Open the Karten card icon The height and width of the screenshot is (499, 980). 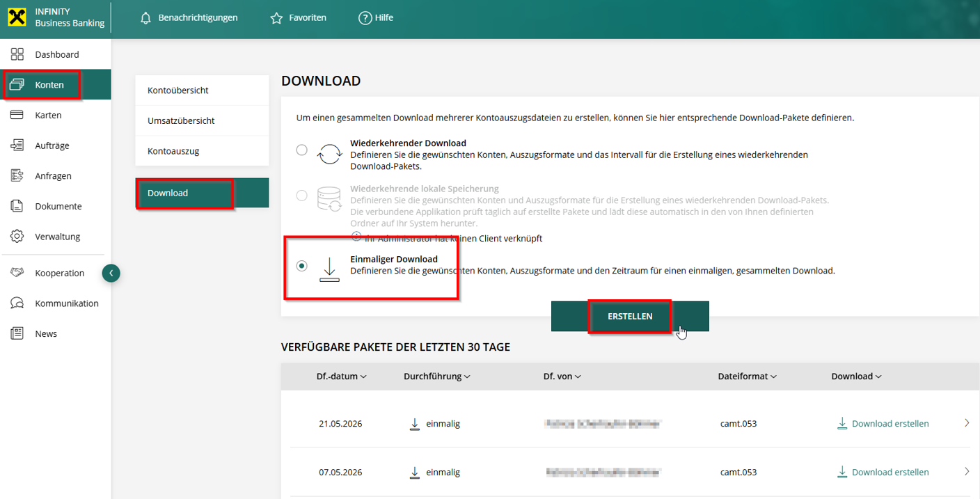(17, 115)
